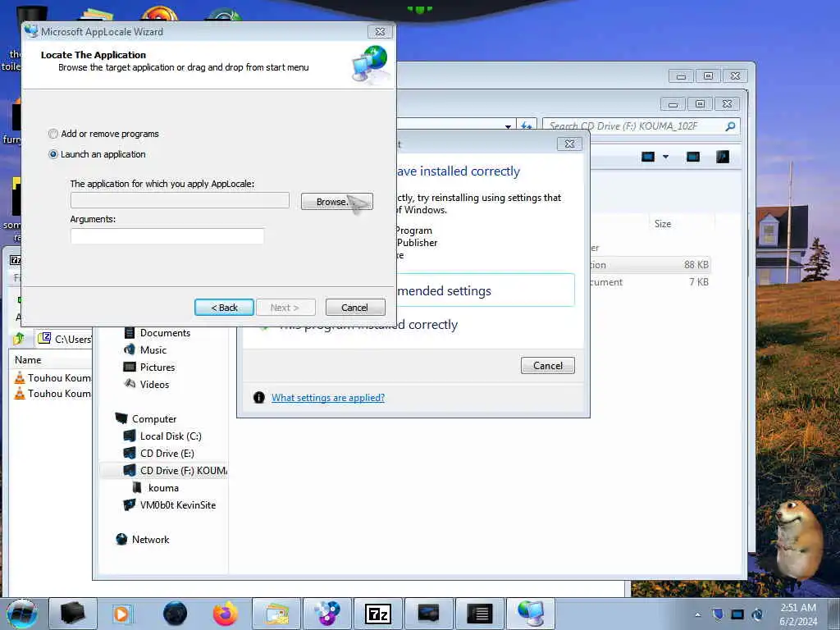Show hidden system tray icons
The height and width of the screenshot is (630, 840).
coord(697,614)
